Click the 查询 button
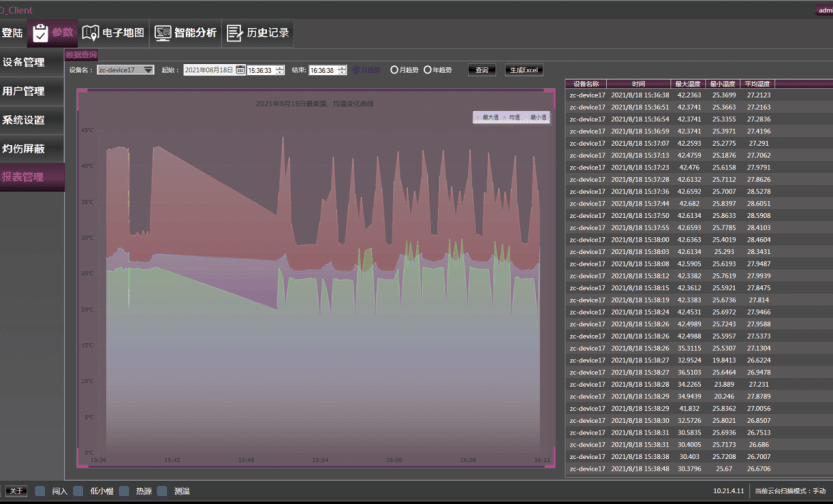Viewport: 833px width, 504px height. (x=482, y=70)
